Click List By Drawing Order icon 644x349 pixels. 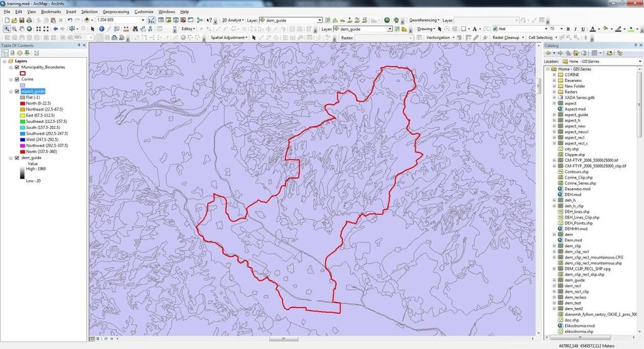point(5,53)
